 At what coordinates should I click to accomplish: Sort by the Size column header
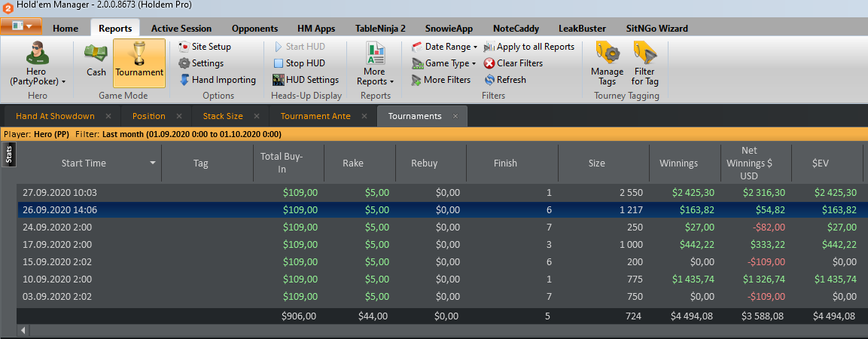(604, 163)
